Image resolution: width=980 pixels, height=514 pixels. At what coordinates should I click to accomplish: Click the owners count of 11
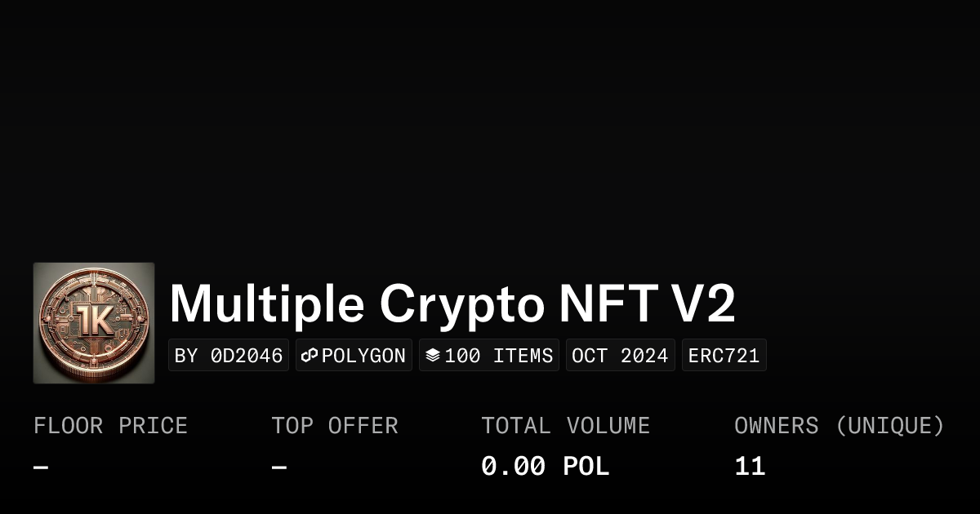[750, 467]
